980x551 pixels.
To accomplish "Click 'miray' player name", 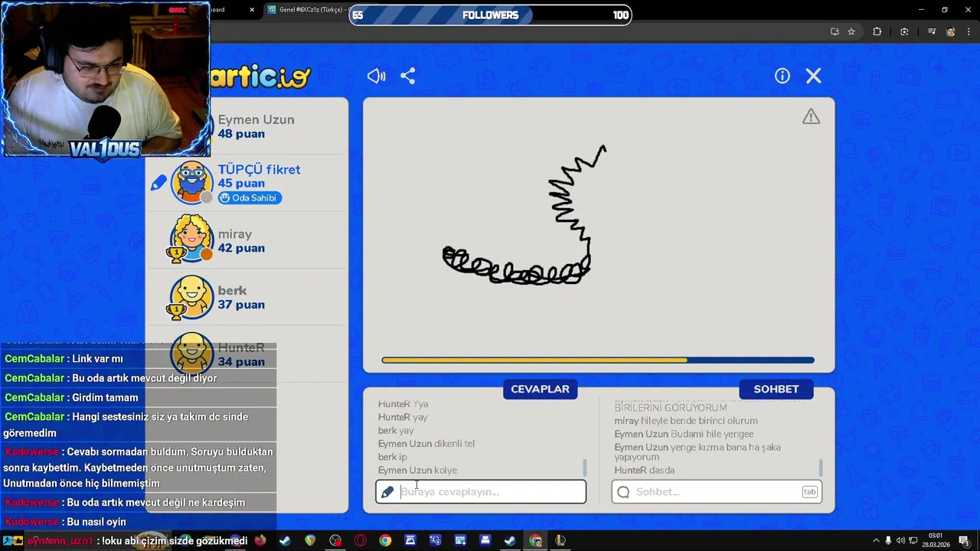I will click(234, 234).
